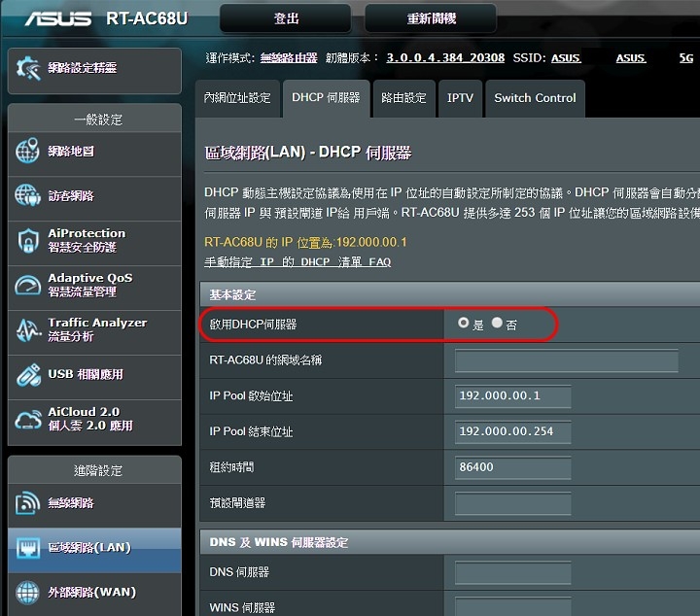
Task: Open AiProtection shield lock icon
Action: point(28,241)
